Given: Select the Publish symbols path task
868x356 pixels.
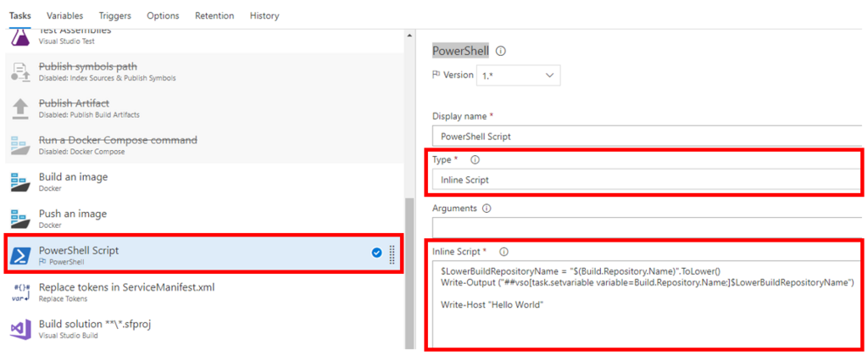Looking at the screenshot, I should click(205, 72).
